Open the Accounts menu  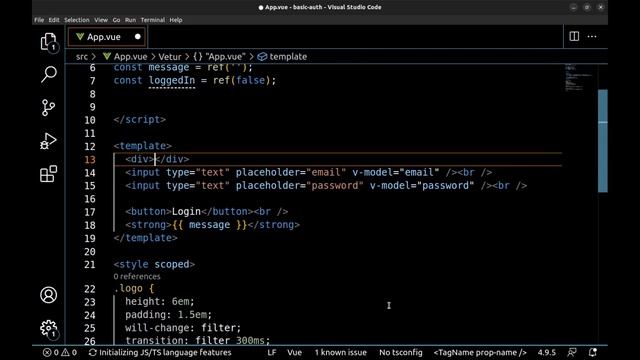(49, 295)
